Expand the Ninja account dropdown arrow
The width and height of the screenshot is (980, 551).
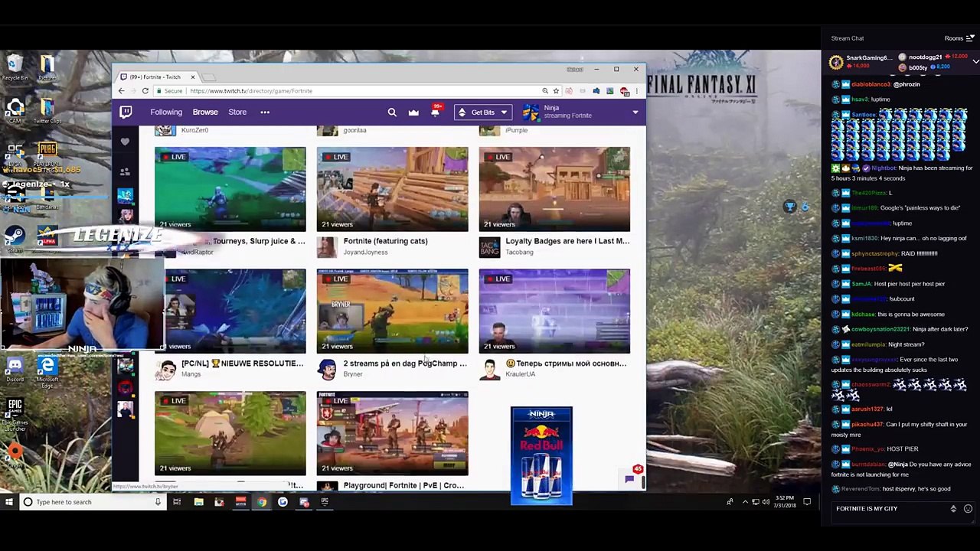pyautogui.click(x=635, y=113)
